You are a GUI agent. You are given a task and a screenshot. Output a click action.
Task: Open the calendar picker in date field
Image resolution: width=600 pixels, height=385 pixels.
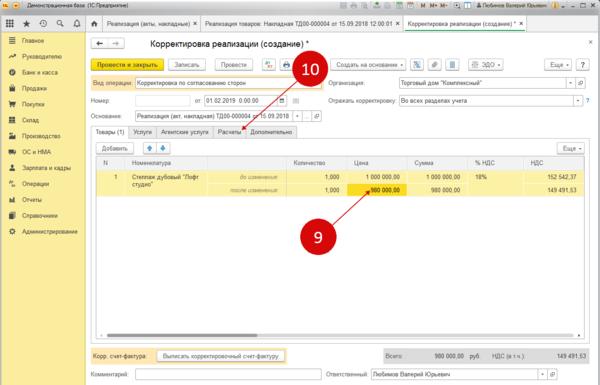pyautogui.click(x=282, y=101)
